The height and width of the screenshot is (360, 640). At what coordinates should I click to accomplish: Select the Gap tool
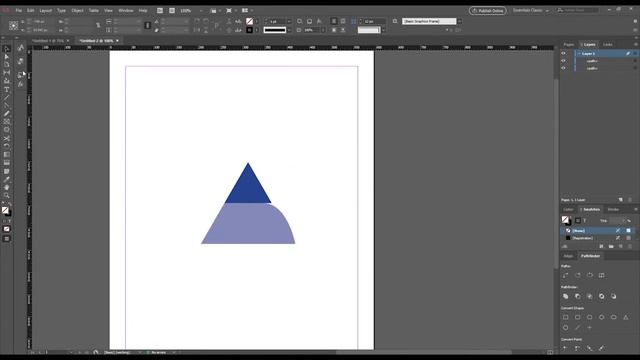(7, 73)
